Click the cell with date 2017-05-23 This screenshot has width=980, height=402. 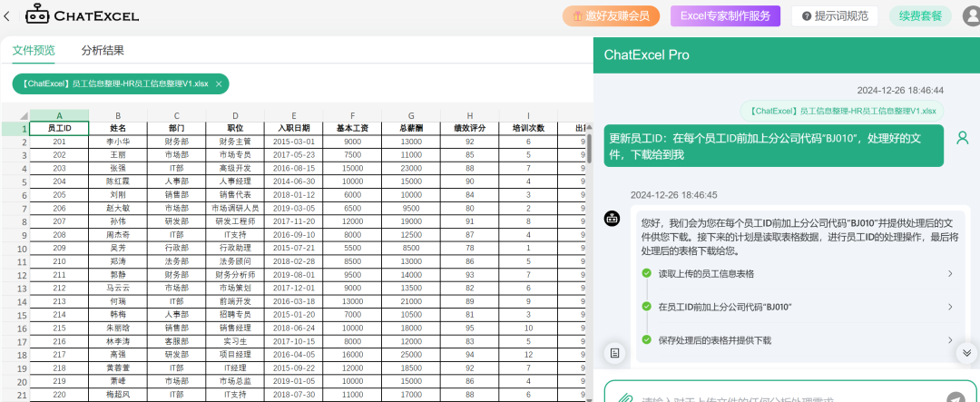point(294,155)
